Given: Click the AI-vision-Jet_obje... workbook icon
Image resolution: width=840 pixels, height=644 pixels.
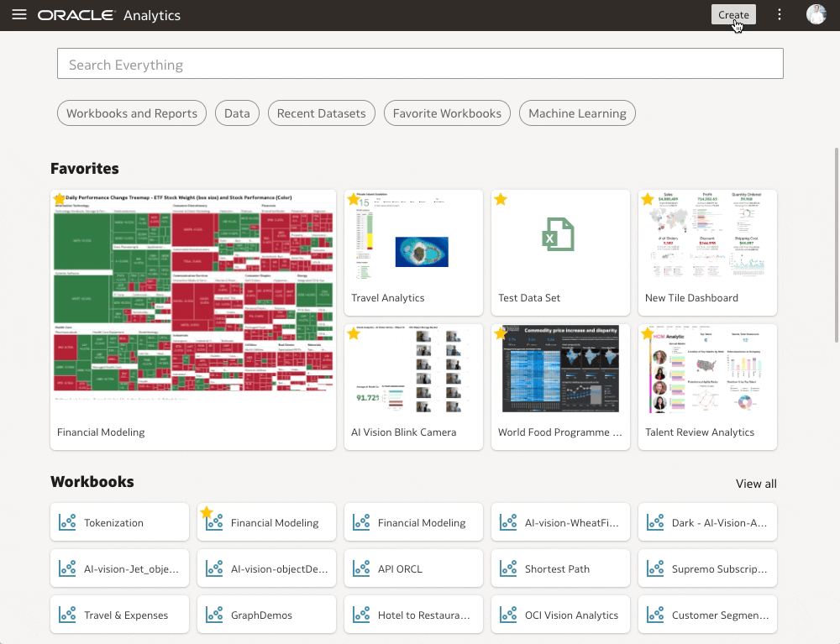Looking at the screenshot, I should (67, 568).
